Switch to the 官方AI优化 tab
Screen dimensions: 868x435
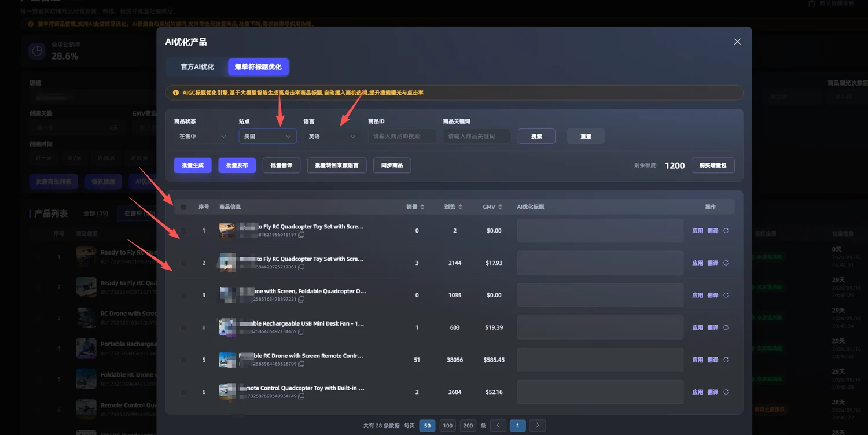pyautogui.click(x=197, y=67)
